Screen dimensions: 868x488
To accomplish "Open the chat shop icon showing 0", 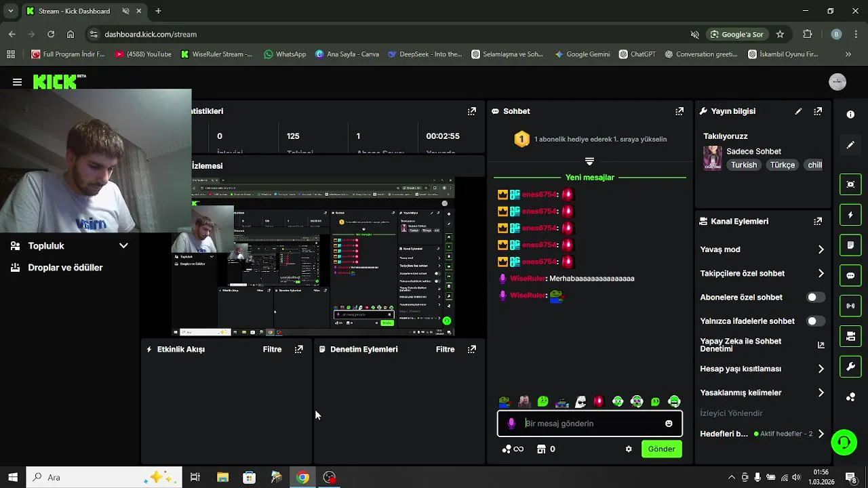I will click(x=546, y=449).
